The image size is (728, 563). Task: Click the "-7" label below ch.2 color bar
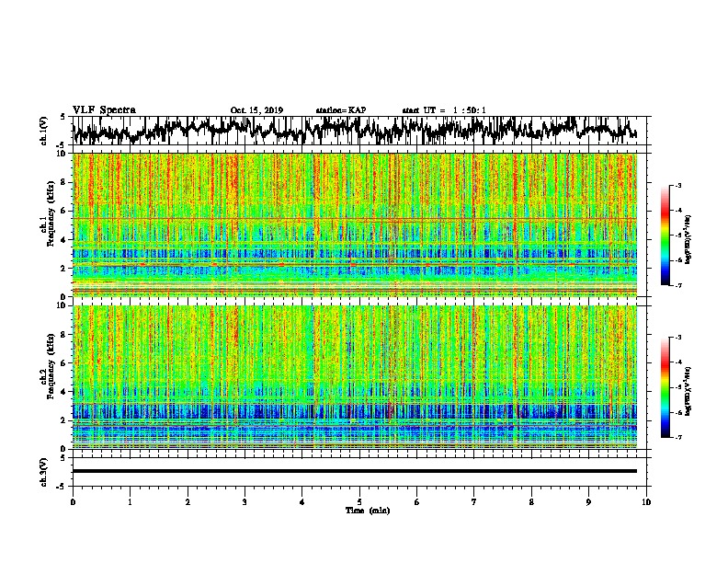(x=678, y=437)
